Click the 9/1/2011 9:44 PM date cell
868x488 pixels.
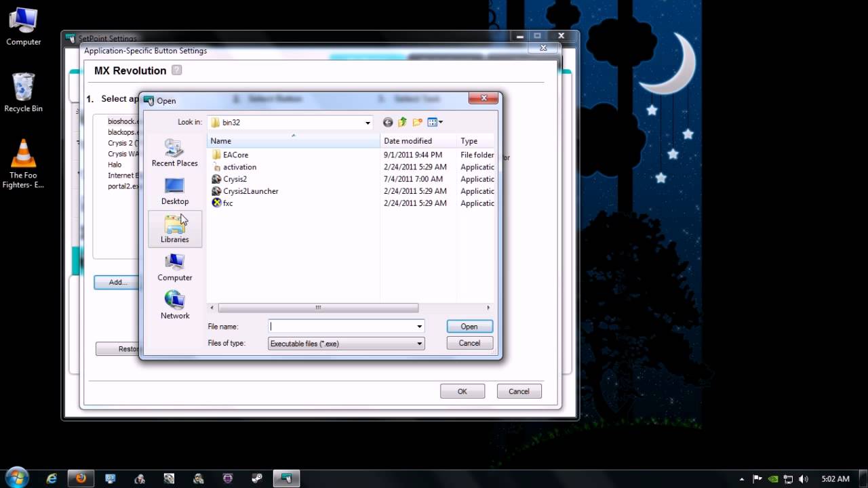coord(413,155)
